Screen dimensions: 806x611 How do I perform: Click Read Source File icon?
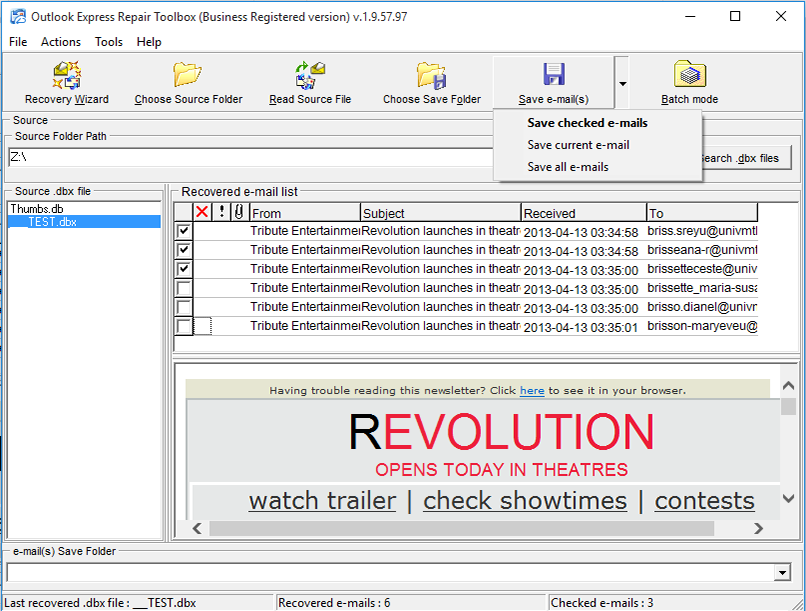point(310,75)
